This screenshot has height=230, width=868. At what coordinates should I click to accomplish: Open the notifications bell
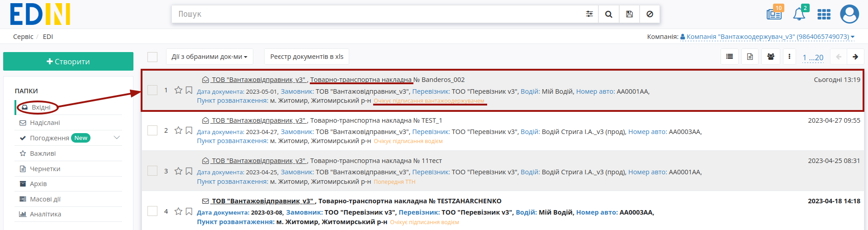pos(799,14)
